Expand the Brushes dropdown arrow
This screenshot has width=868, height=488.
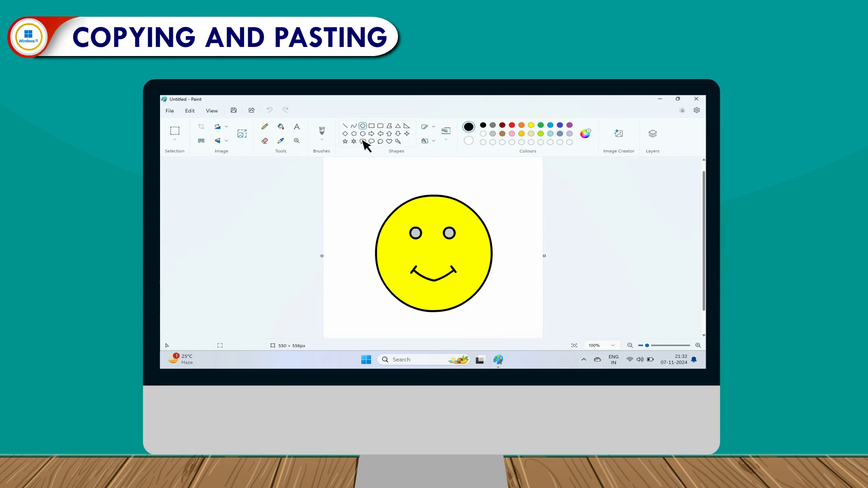[x=321, y=140]
